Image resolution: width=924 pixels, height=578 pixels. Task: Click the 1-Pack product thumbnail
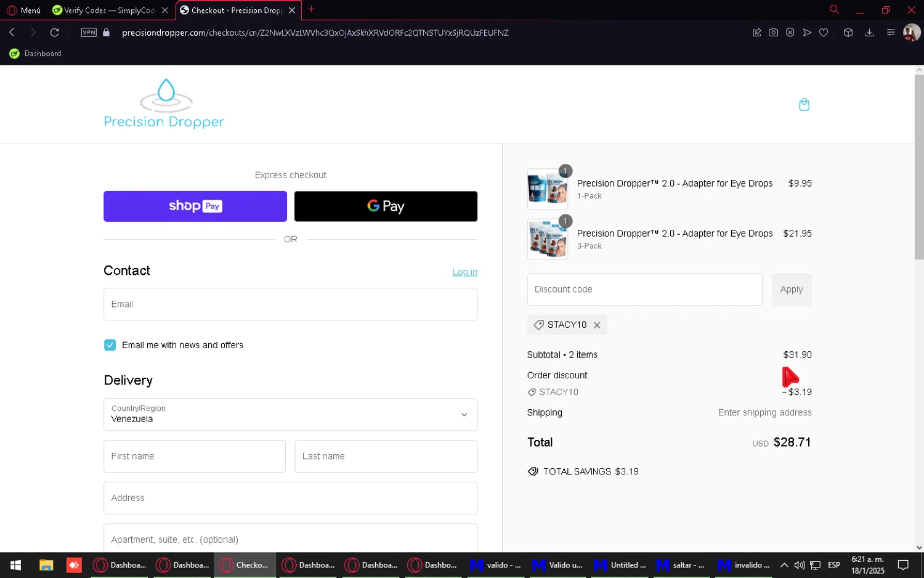[548, 189]
